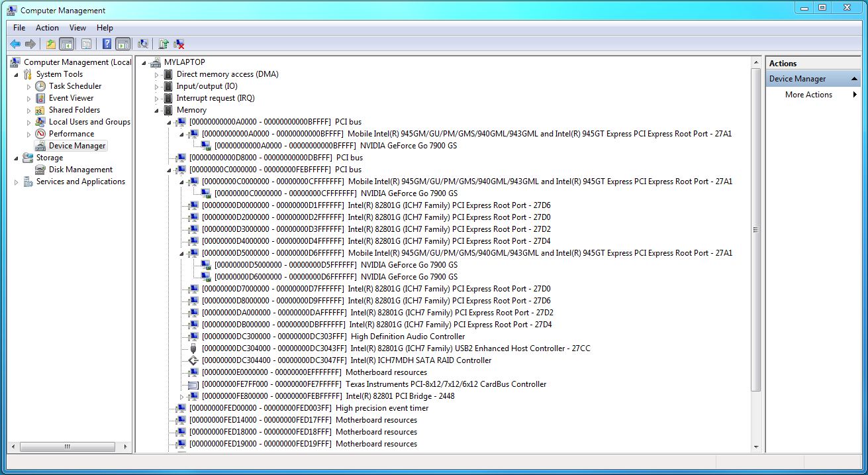Click the MYLAPTOP computer icon
The width and height of the screenshot is (868, 475).
tap(156, 62)
